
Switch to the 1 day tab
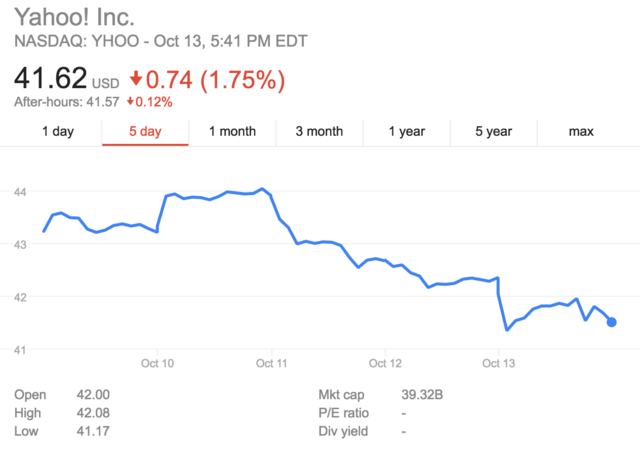(58, 131)
